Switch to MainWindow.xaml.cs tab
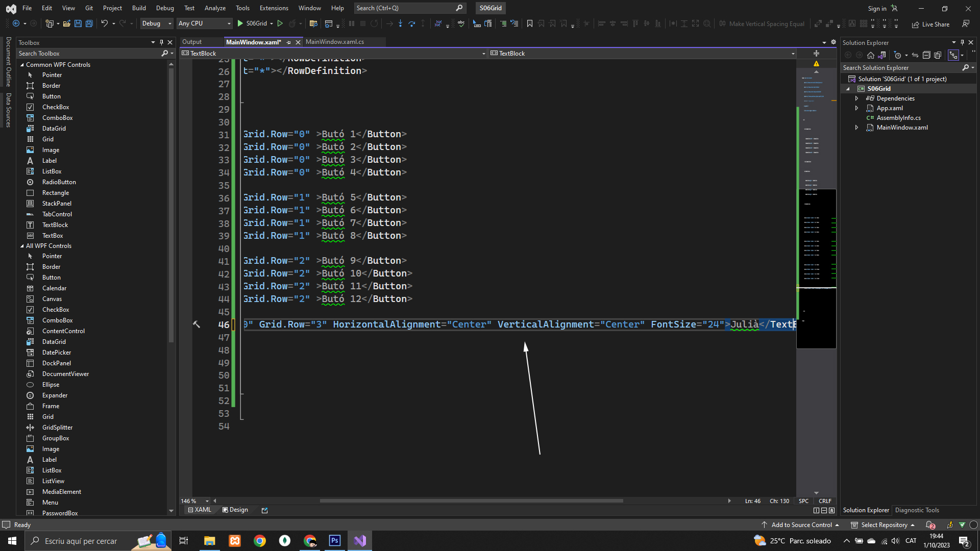980x551 pixels. click(x=335, y=42)
